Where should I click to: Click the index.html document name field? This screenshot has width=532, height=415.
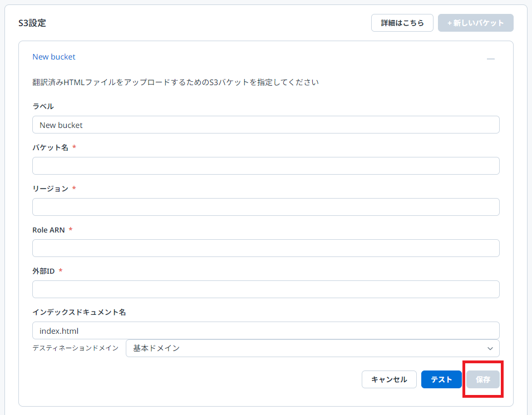click(265, 330)
